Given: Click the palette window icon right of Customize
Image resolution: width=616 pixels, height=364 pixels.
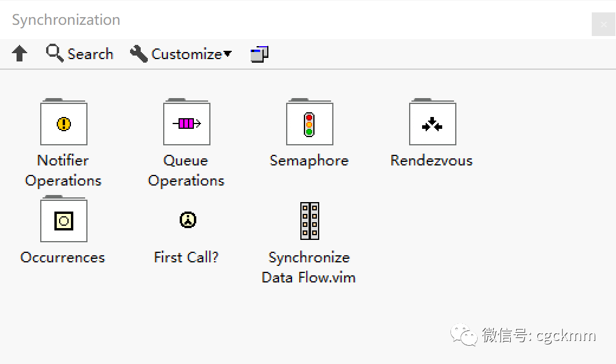Looking at the screenshot, I should (259, 54).
